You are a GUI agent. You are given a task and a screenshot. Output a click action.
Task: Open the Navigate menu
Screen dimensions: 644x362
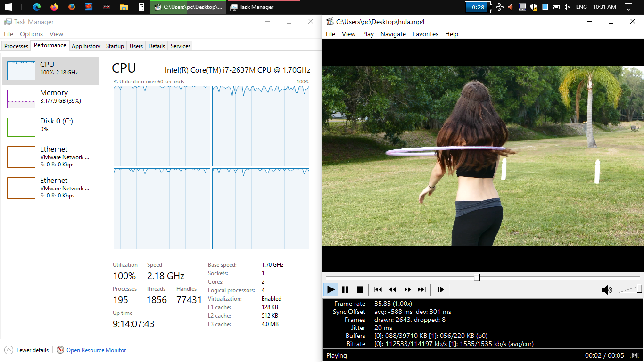[x=393, y=34]
